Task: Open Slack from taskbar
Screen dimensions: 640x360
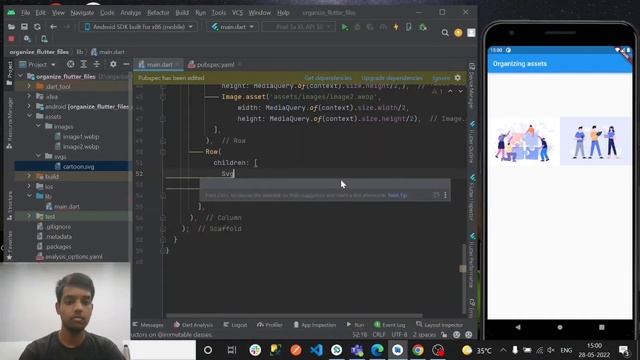Action: click(255, 350)
